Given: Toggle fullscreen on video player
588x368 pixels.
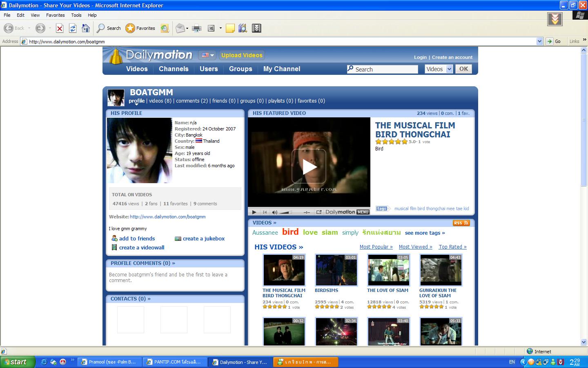Looking at the screenshot, I should point(319,212).
